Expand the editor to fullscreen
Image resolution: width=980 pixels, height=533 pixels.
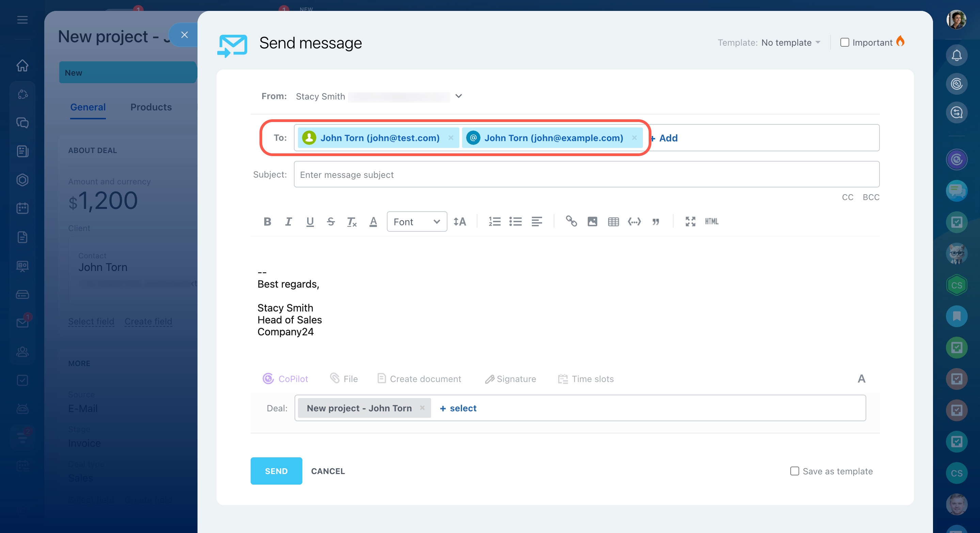690,222
